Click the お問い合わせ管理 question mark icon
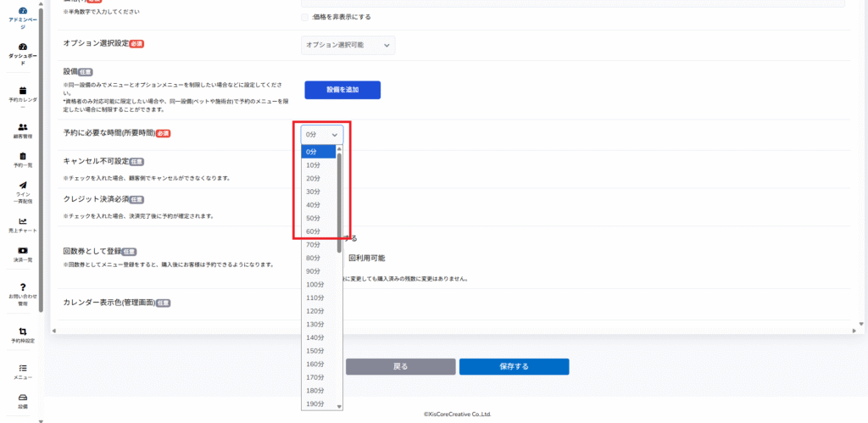 (x=23, y=287)
